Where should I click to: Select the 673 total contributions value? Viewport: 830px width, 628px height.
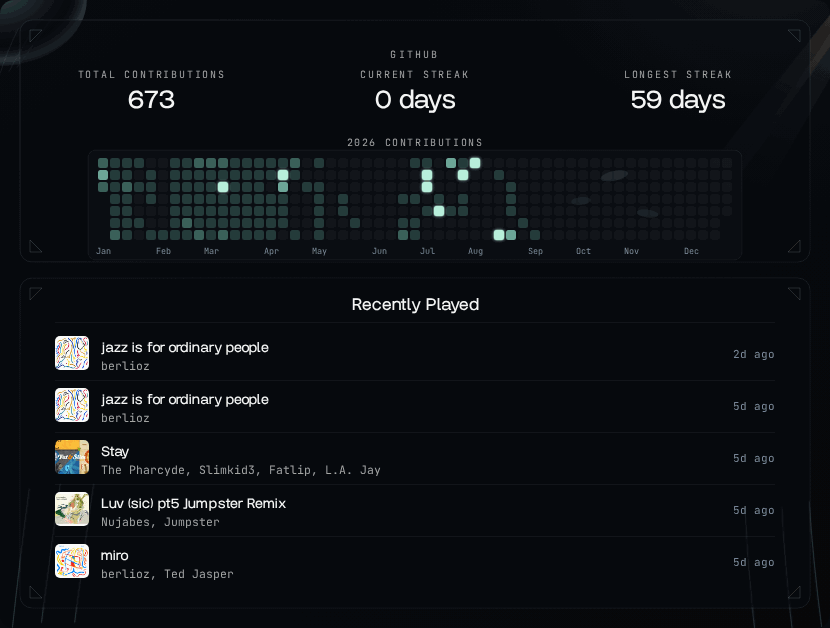(151, 100)
